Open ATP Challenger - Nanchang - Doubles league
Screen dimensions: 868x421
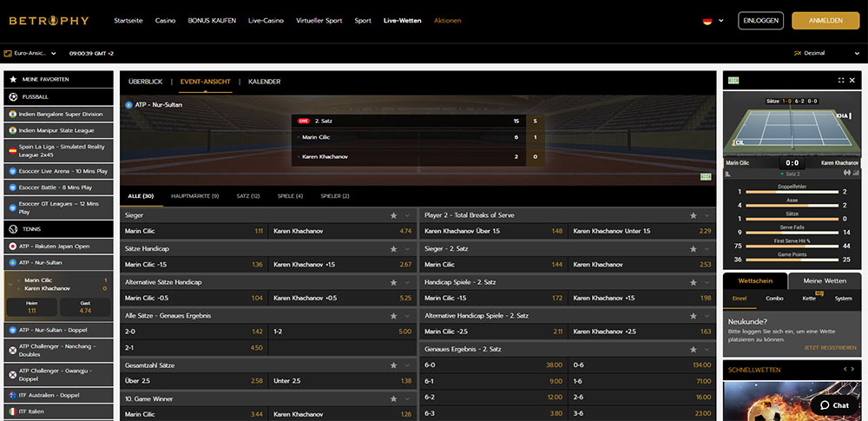point(59,350)
